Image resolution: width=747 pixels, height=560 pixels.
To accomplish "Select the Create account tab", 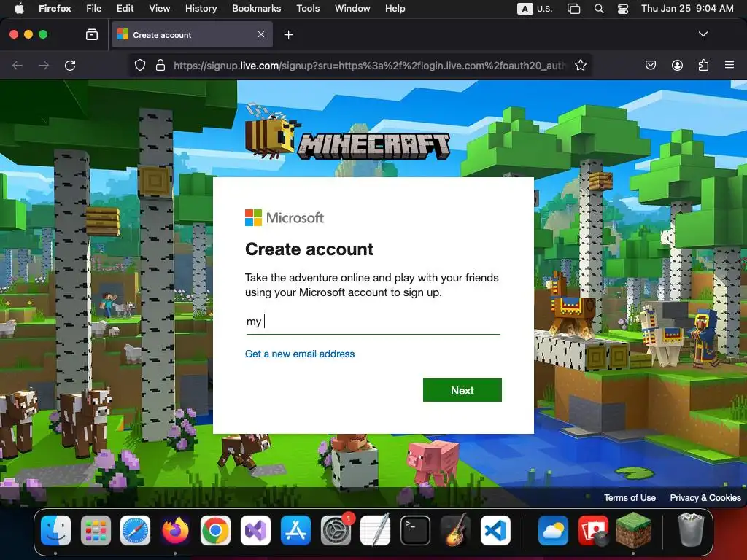I will tap(192, 34).
